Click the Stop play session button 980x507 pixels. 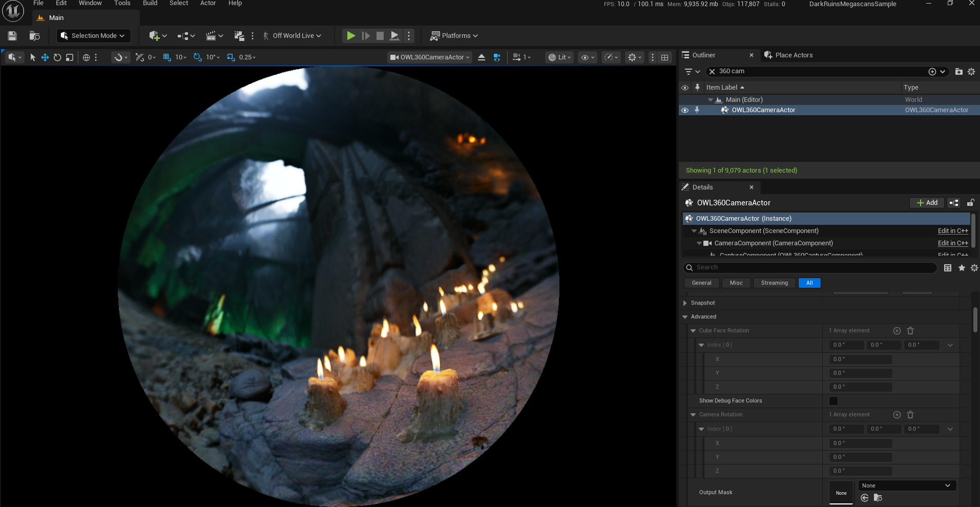coord(380,36)
